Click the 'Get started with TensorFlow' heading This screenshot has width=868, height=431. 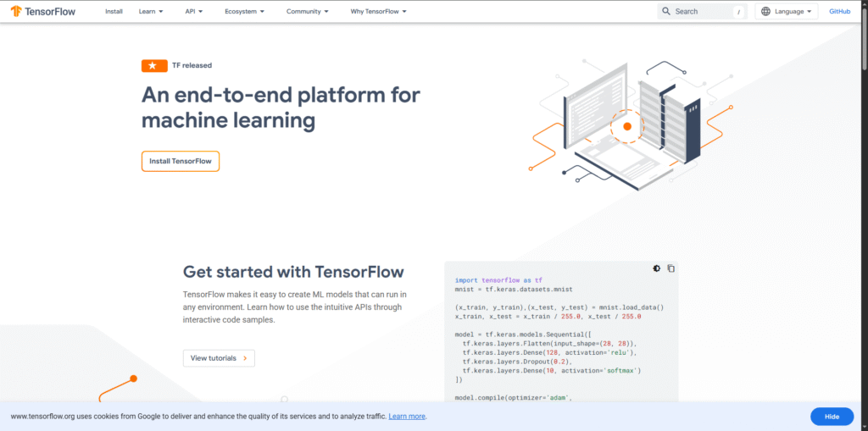click(x=293, y=272)
